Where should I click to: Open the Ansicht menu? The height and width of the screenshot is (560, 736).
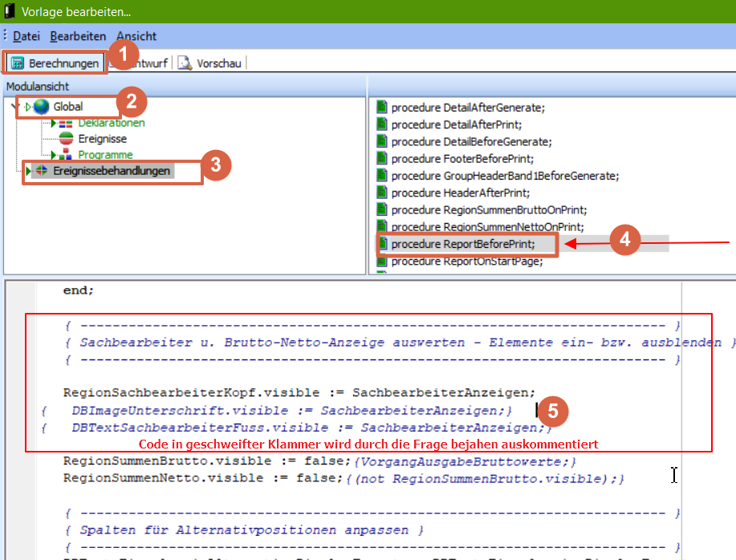(x=136, y=36)
